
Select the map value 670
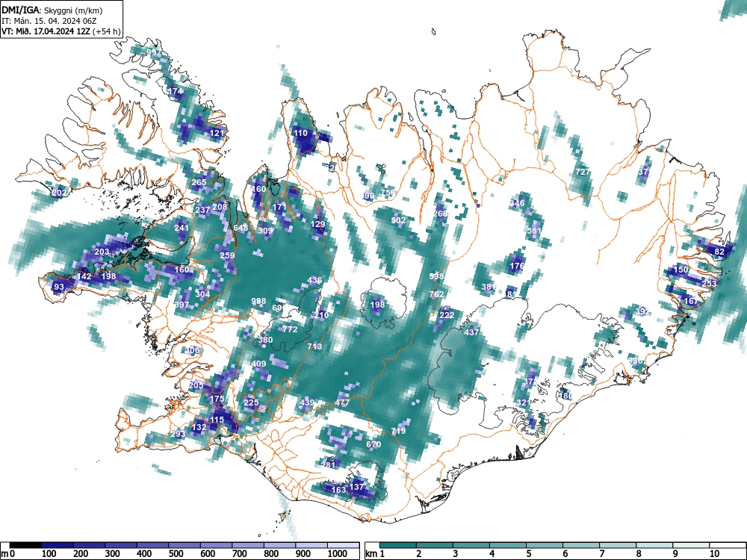[x=373, y=444]
